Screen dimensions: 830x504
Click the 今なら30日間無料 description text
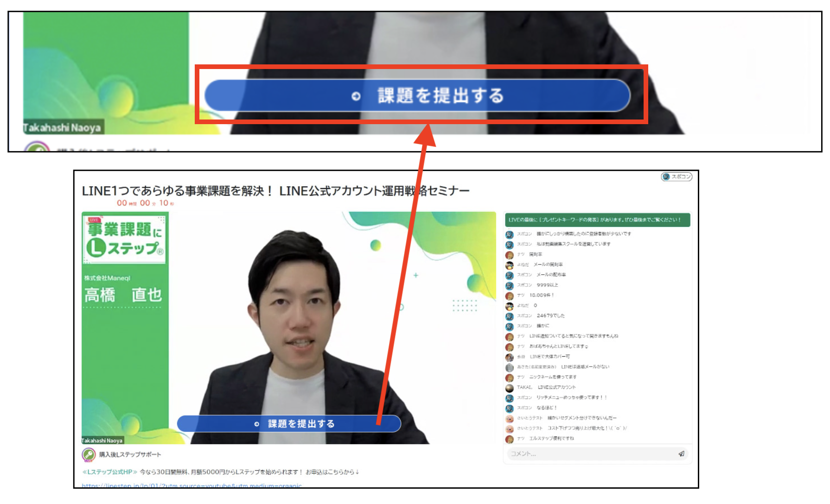point(249,472)
